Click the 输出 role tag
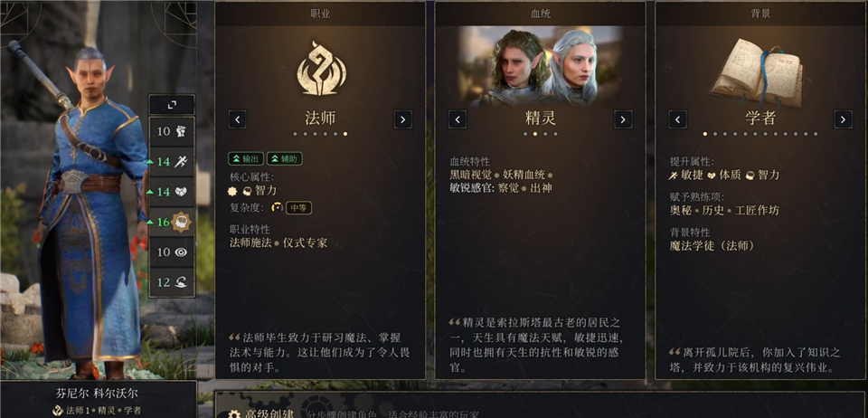The height and width of the screenshot is (418, 868). 246,159
